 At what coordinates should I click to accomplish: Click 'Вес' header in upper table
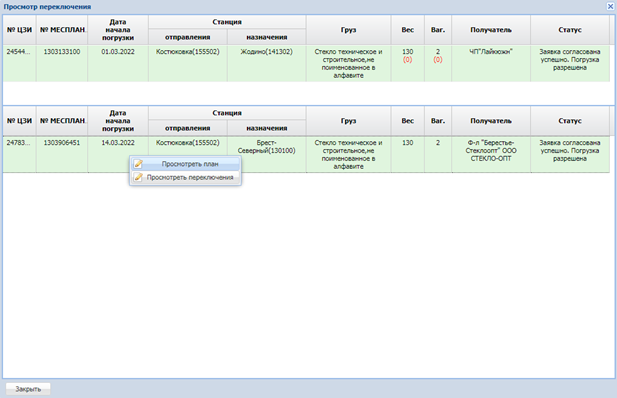tap(408, 30)
